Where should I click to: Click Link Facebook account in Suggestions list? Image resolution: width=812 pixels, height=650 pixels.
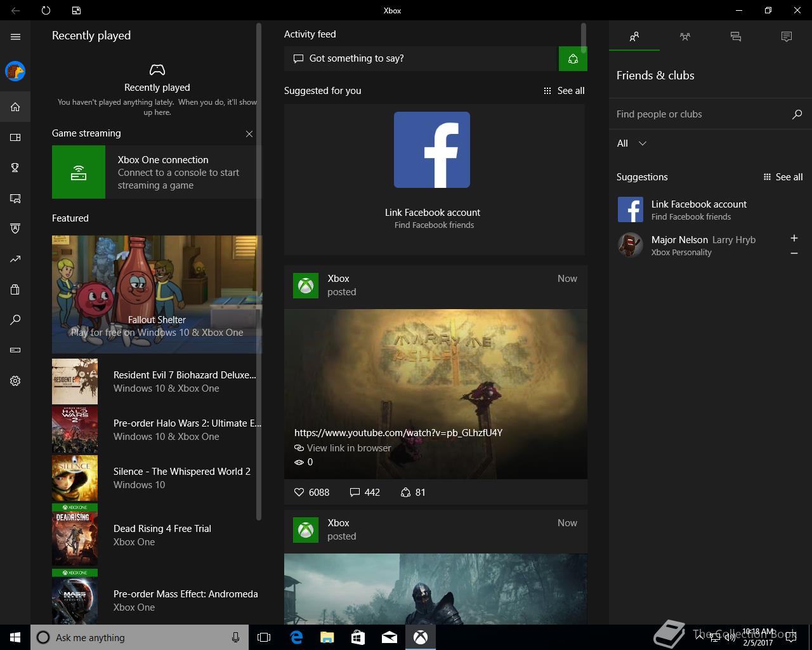pyautogui.click(x=709, y=209)
